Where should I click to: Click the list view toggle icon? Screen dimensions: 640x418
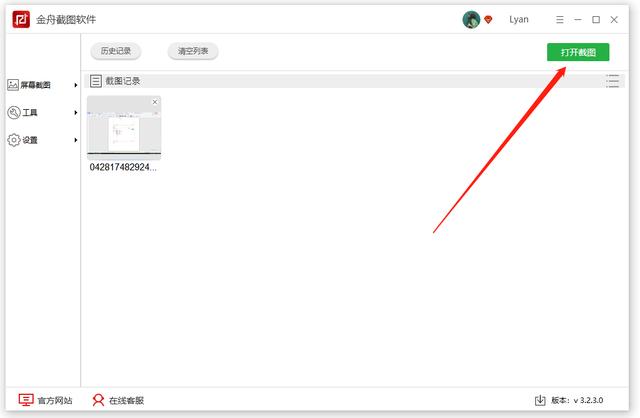coord(612,81)
